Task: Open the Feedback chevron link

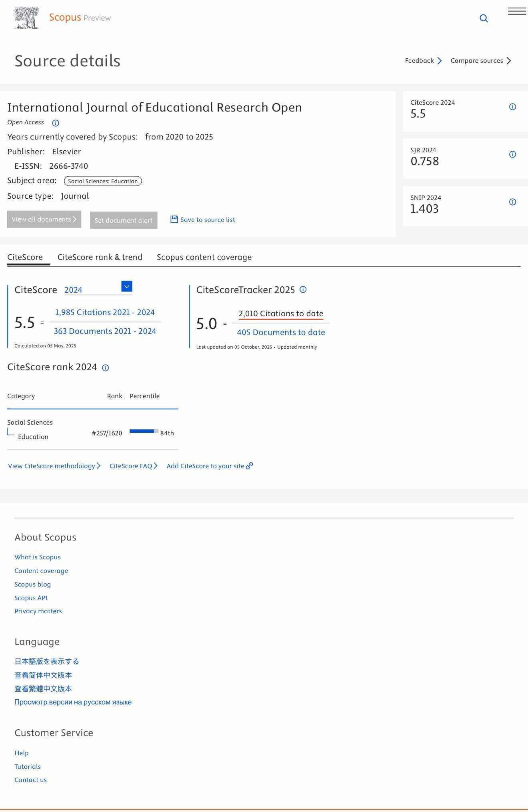Action: pyautogui.click(x=423, y=61)
